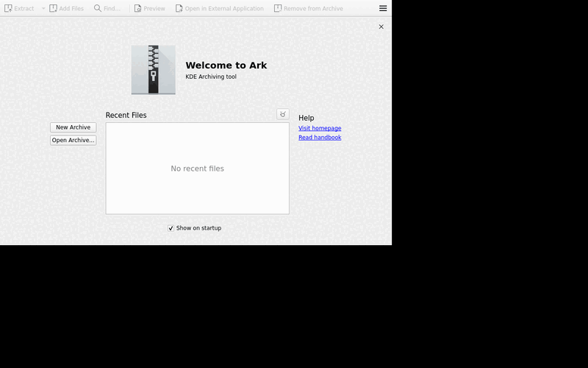This screenshot has width=588, height=368.
Task: Open the Read handbook link
Action: pyautogui.click(x=320, y=138)
